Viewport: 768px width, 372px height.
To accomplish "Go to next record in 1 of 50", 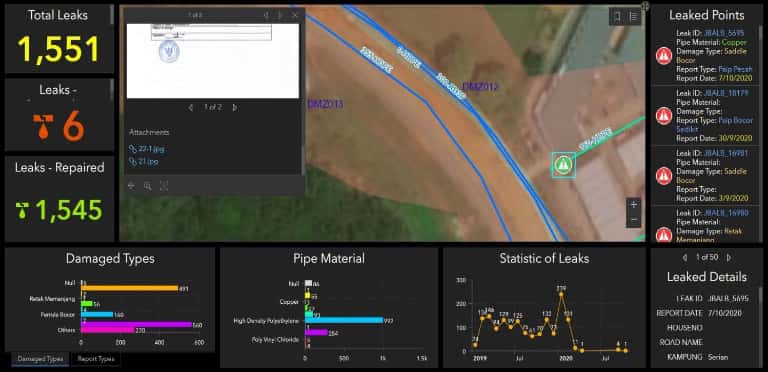I will [x=729, y=257].
